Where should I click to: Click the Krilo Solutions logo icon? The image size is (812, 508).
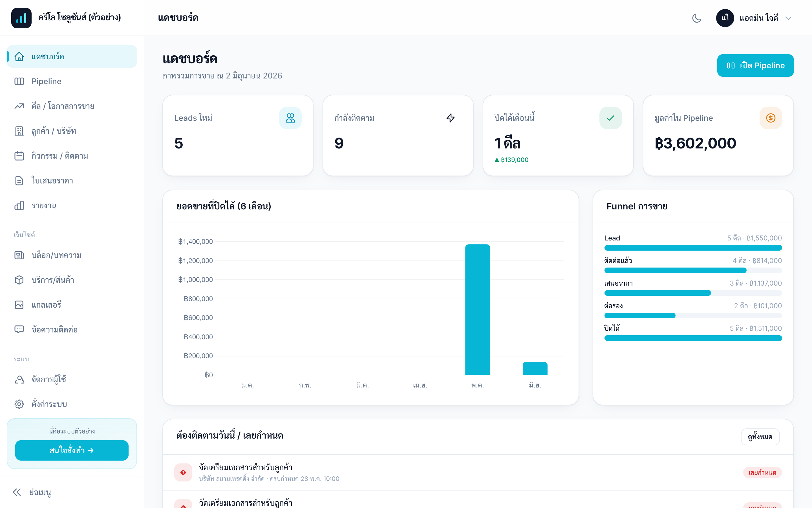click(x=21, y=18)
